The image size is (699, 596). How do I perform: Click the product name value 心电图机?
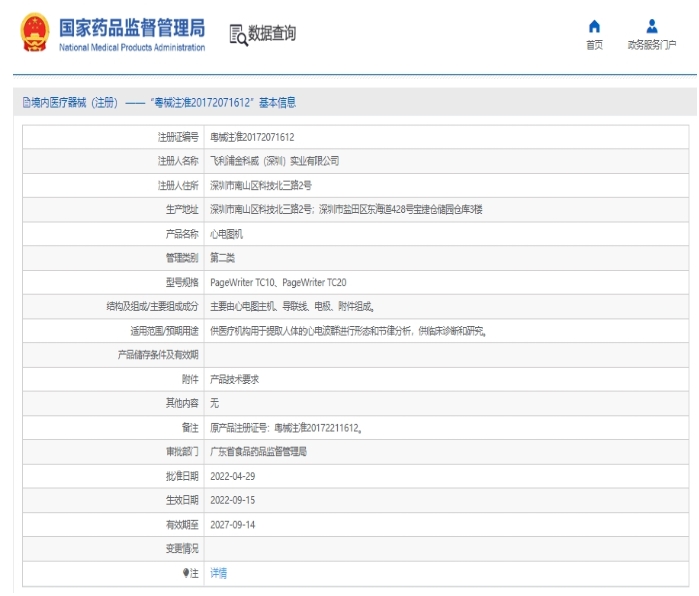coord(226,233)
